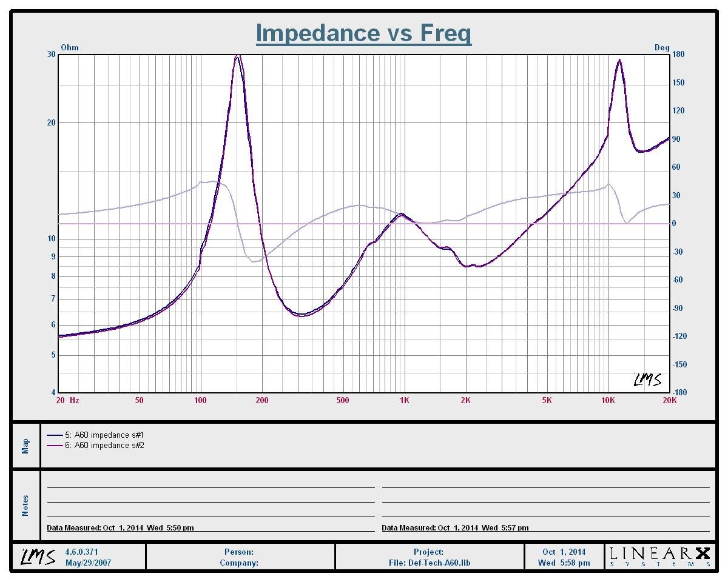Screen dimensions: 728x582
Task: Click the Oct 1, 2014 date box
Action: coord(564,552)
